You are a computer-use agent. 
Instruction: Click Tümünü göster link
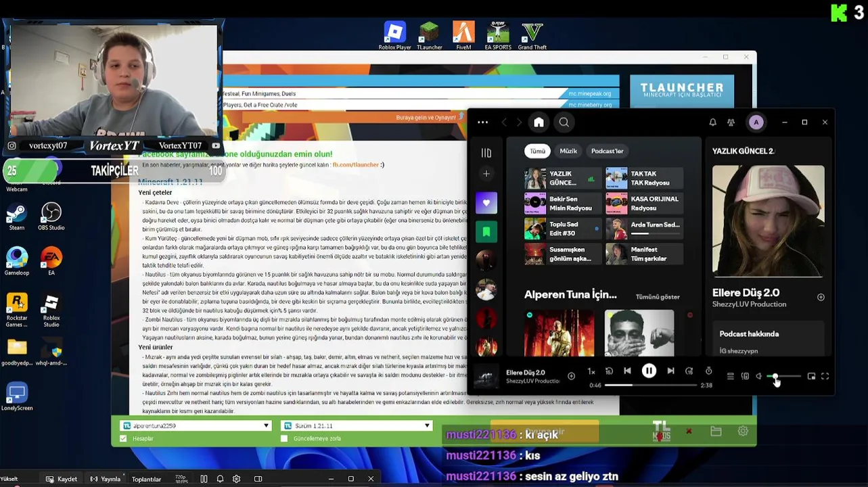coord(658,296)
